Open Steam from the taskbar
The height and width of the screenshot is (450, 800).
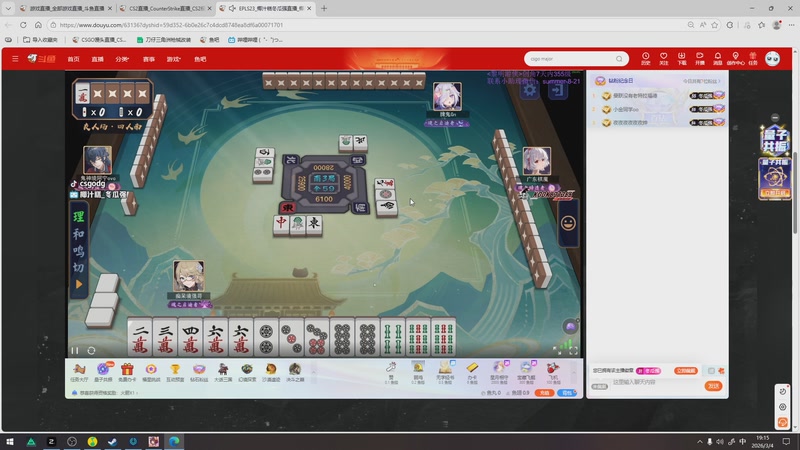tap(113, 441)
